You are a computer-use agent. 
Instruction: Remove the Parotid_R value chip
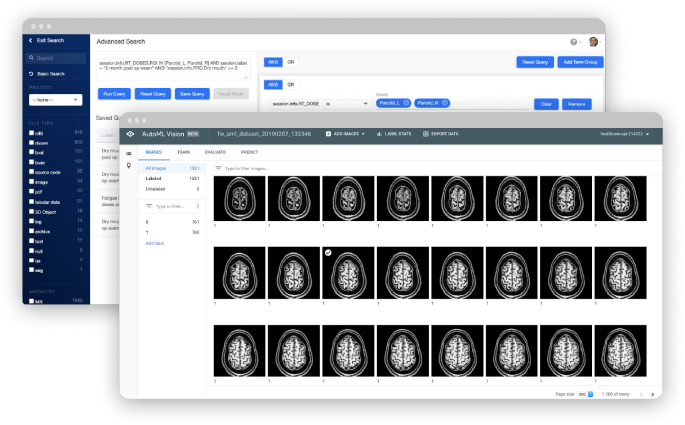445,103
